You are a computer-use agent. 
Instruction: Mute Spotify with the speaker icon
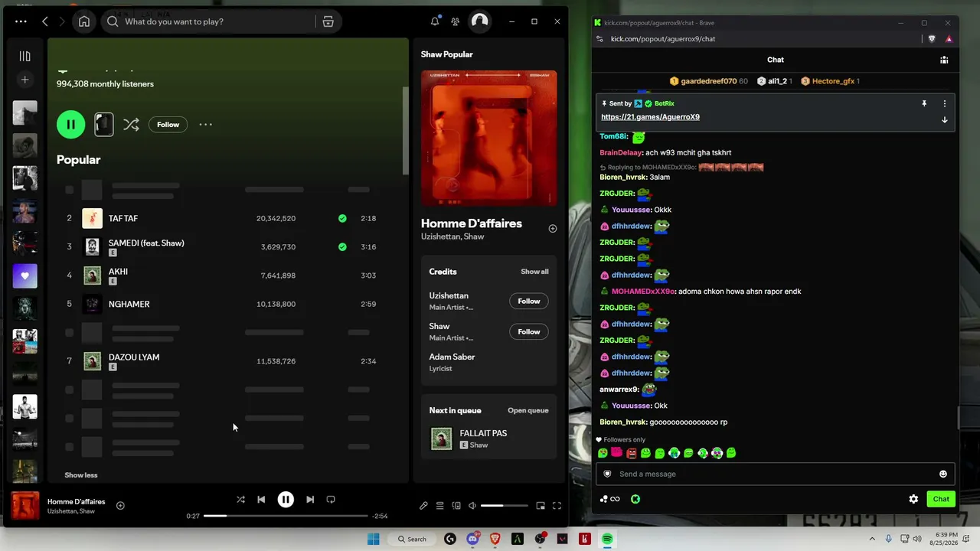(x=472, y=506)
